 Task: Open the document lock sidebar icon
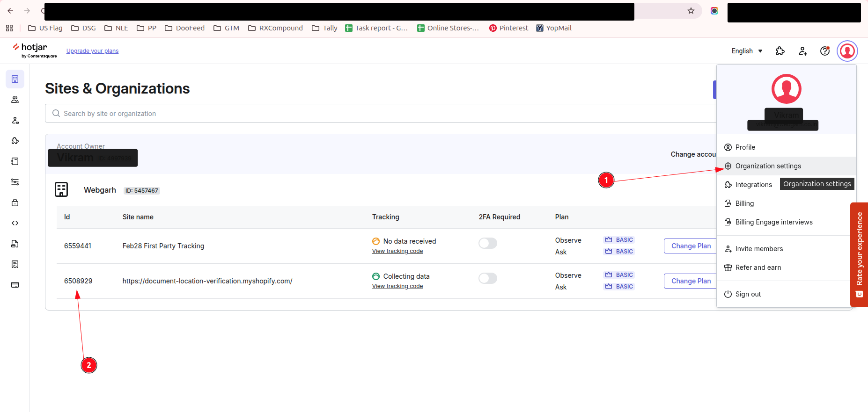pos(15,244)
